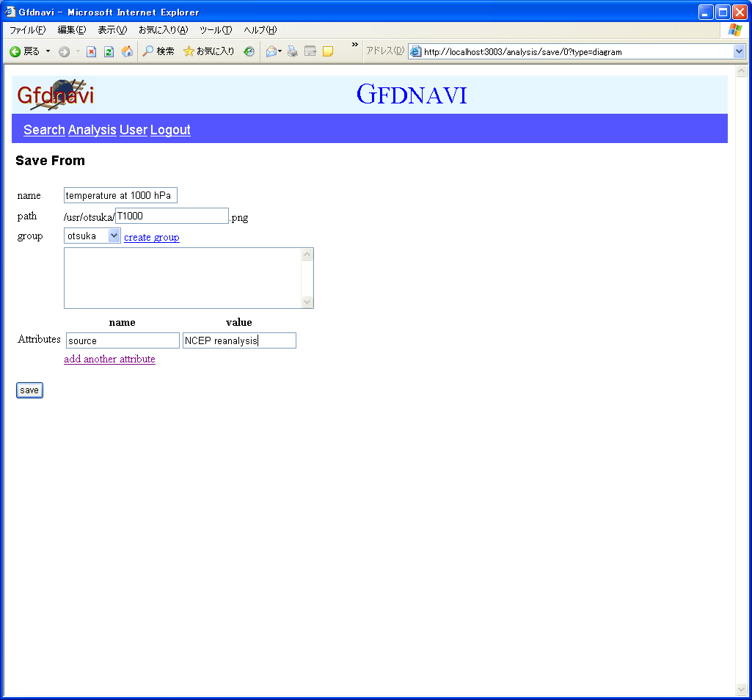Click the create group link
The image size is (752, 700).
click(152, 237)
